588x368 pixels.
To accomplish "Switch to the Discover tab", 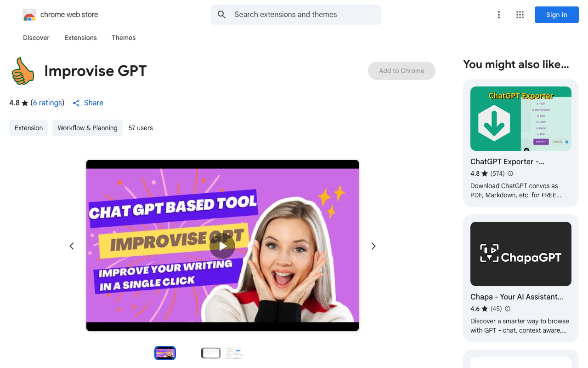I will (x=36, y=38).
